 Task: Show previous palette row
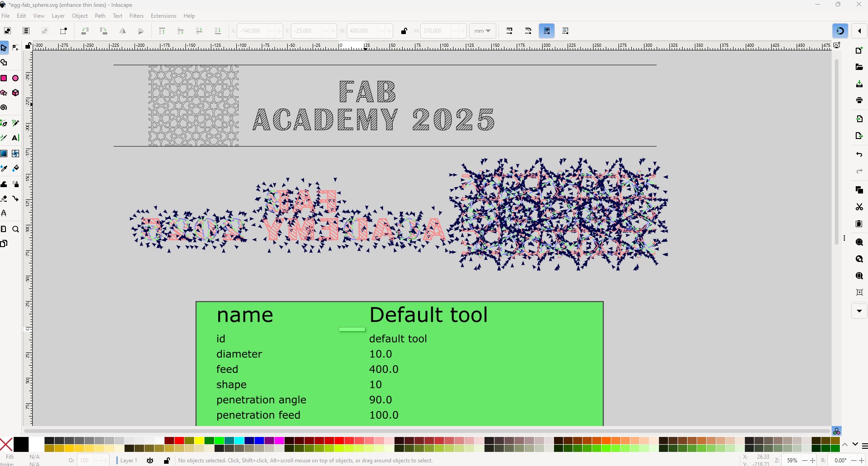(845, 444)
